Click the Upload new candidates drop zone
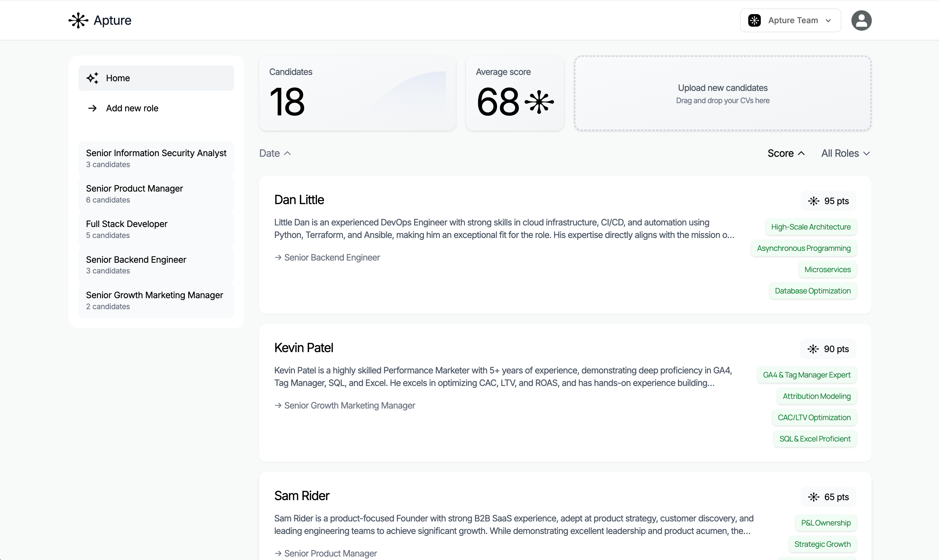 tap(722, 93)
